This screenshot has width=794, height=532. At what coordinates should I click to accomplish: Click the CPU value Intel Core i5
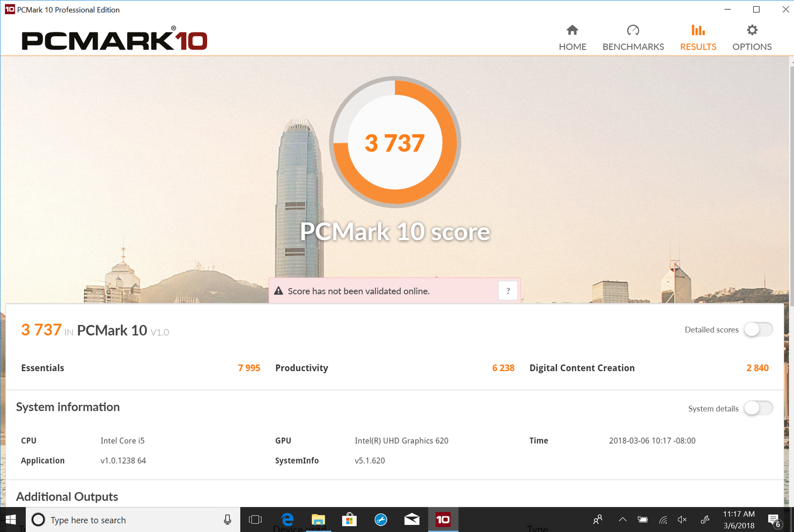tap(122, 441)
